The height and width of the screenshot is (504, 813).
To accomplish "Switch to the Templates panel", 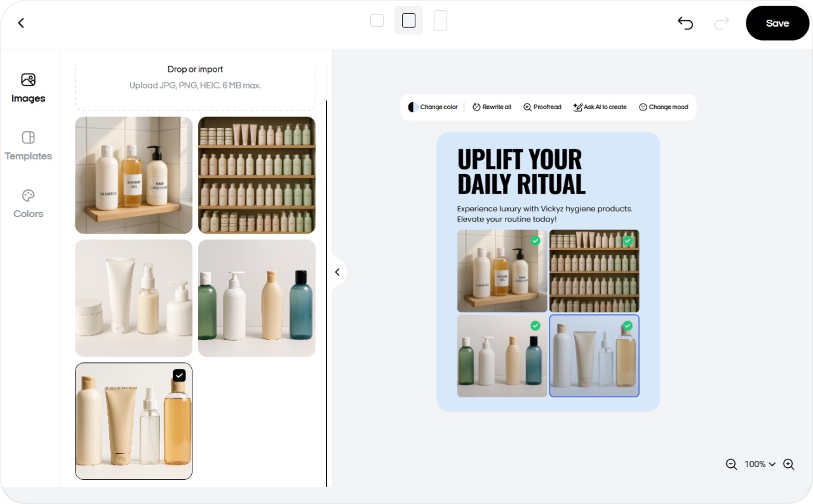I will tap(28, 145).
